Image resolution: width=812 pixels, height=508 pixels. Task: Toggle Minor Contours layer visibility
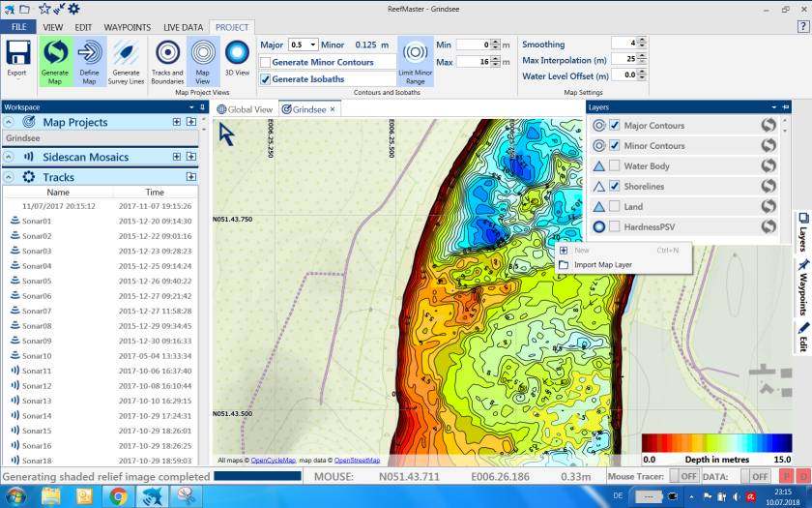coord(614,145)
